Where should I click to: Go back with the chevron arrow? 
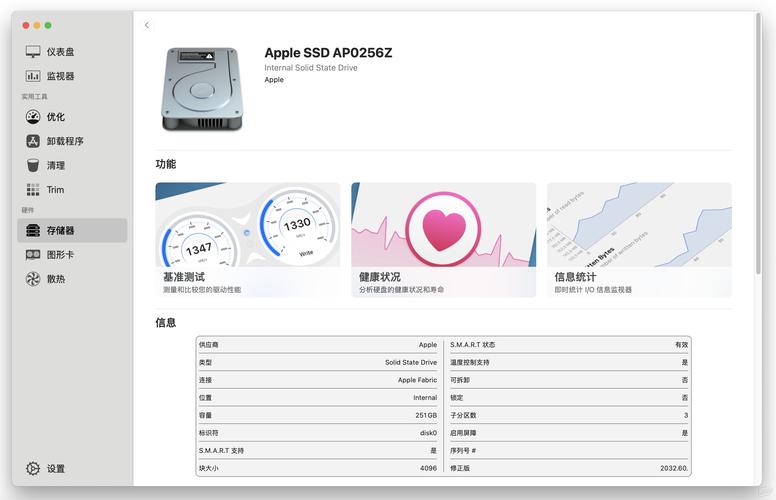(x=146, y=25)
